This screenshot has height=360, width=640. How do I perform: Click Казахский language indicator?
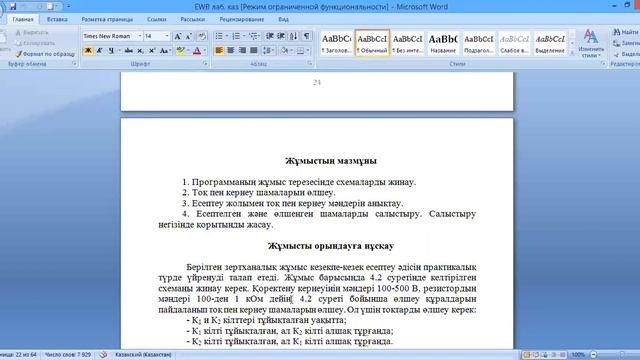pos(143,355)
